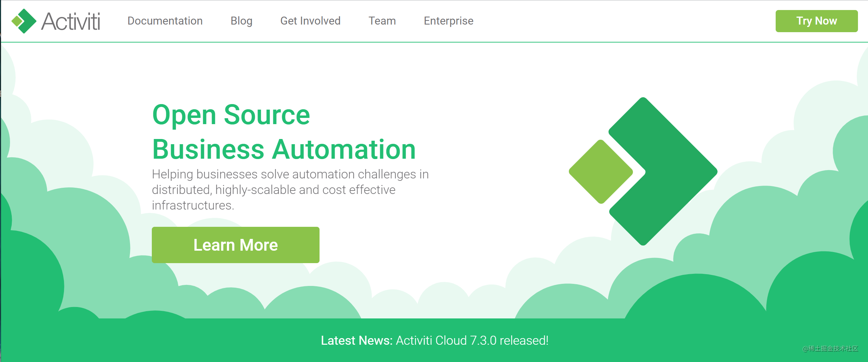The image size is (868, 362).
Task: Open the Get Involved navigation link
Action: point(310,21)
